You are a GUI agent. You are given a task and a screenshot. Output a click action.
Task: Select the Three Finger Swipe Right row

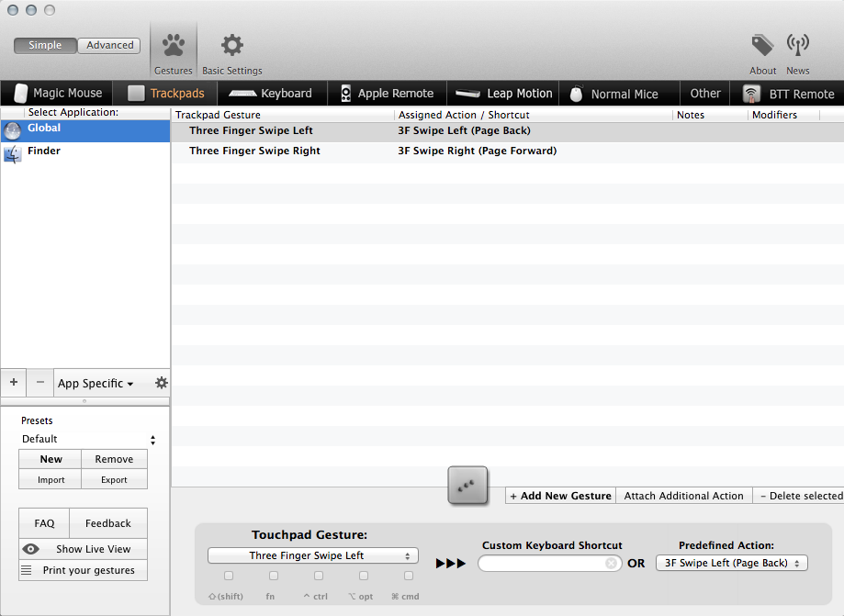(508, 151)
